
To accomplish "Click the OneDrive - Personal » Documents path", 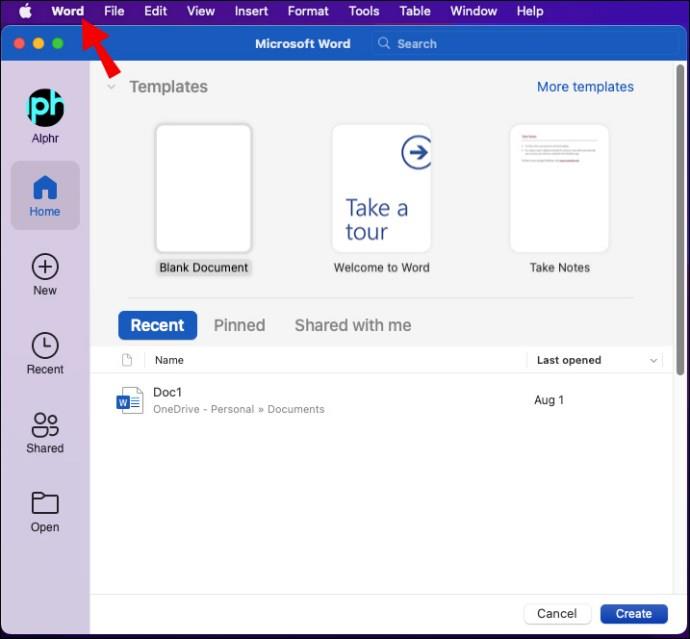I will 239,409.
